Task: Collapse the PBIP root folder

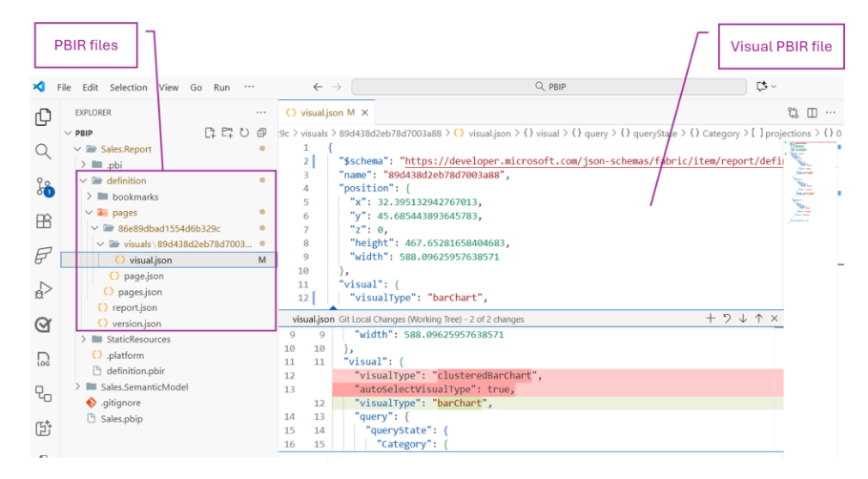Action: tap(68, 133)
